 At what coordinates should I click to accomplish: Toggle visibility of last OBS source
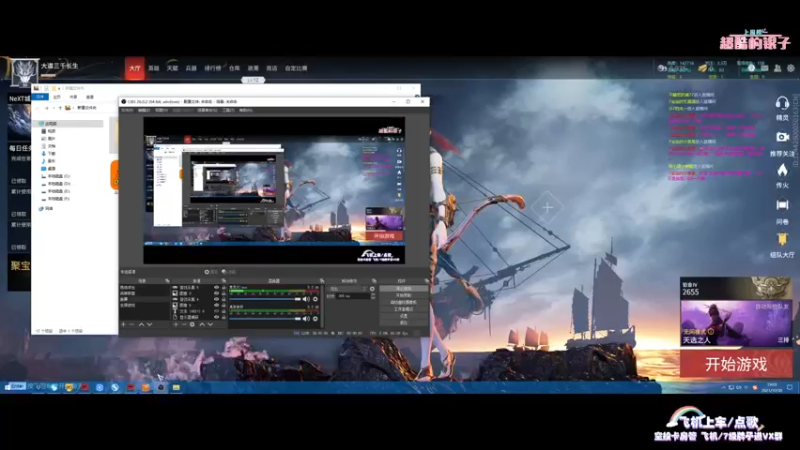[x=217, y=317]
